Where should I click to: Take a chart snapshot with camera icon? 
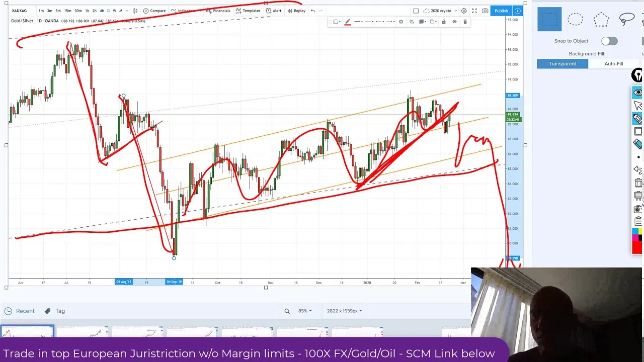coord(485,11)
